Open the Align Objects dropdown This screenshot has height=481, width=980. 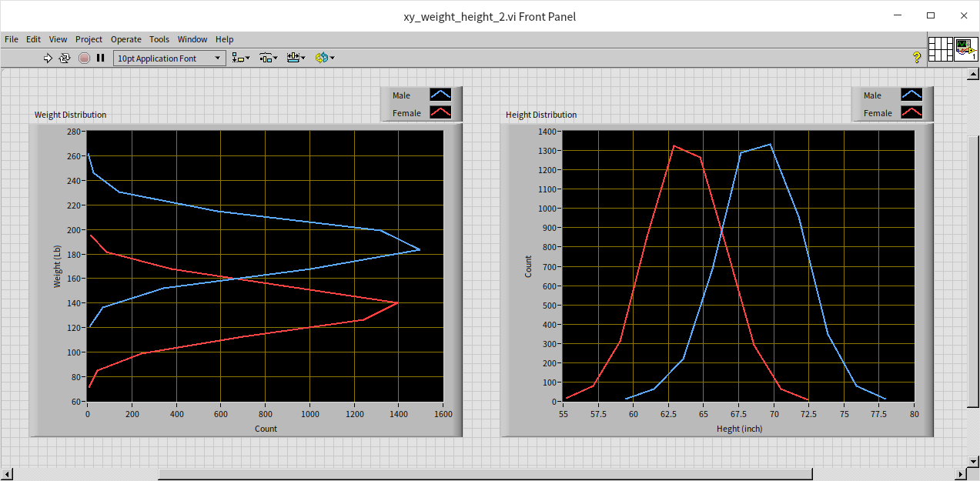(241, 58)
